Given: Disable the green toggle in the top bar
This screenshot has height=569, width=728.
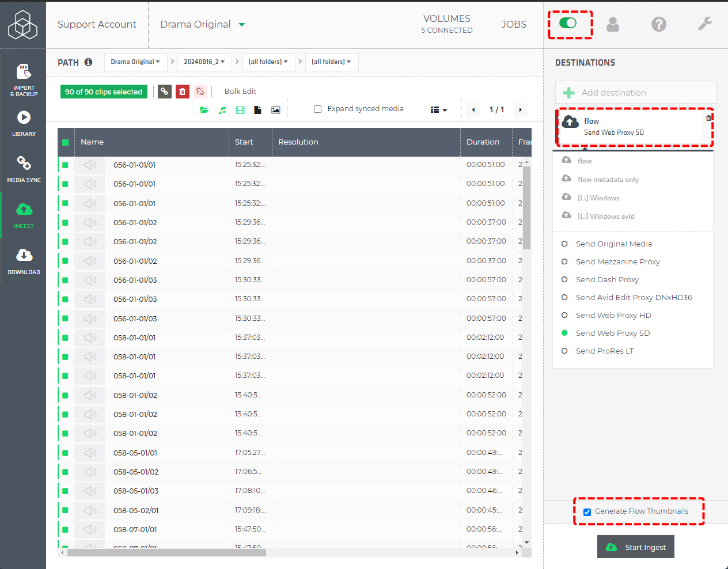Looking at the screenshot, I should tap(570, 24).
